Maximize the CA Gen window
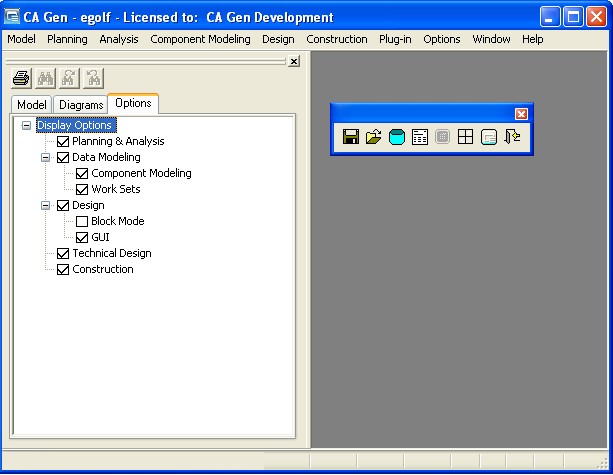This screenshot has width=613, height=475. coord(573,17)
